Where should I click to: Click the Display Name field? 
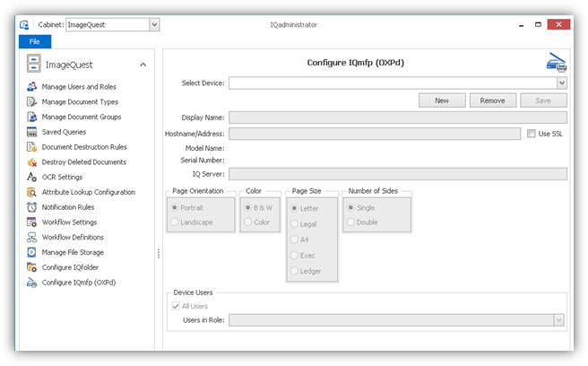point(398,118)
